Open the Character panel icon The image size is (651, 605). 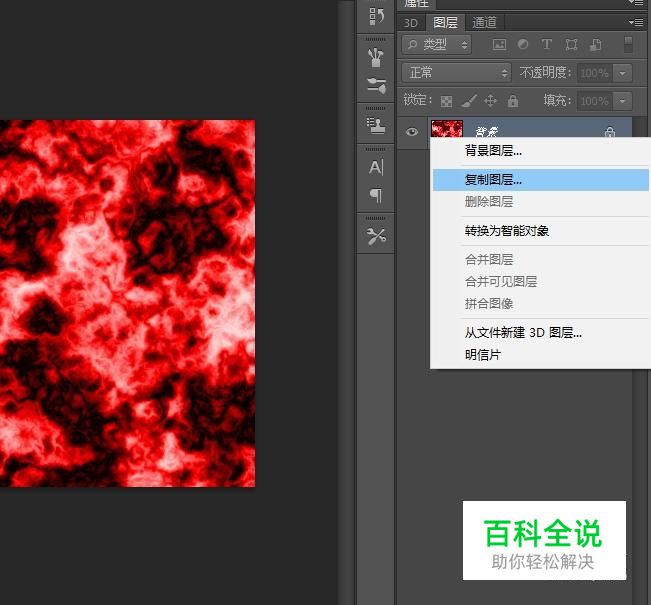click(x=376, y=167)
